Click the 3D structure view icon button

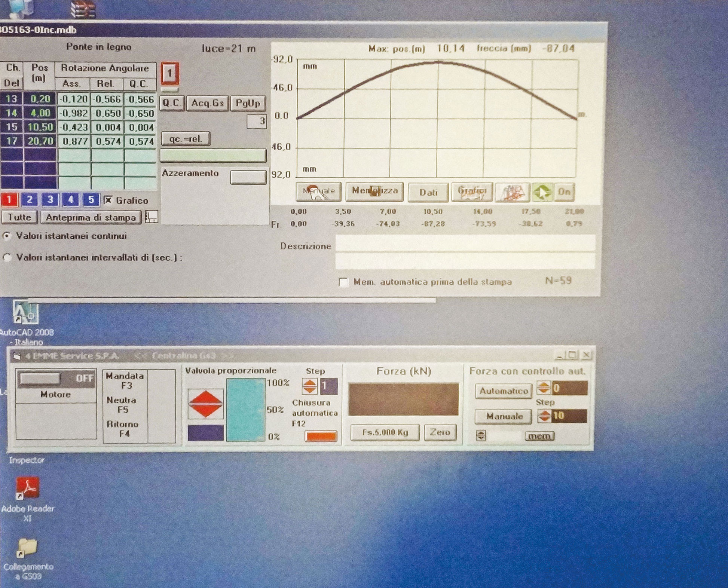coord(513,192)
